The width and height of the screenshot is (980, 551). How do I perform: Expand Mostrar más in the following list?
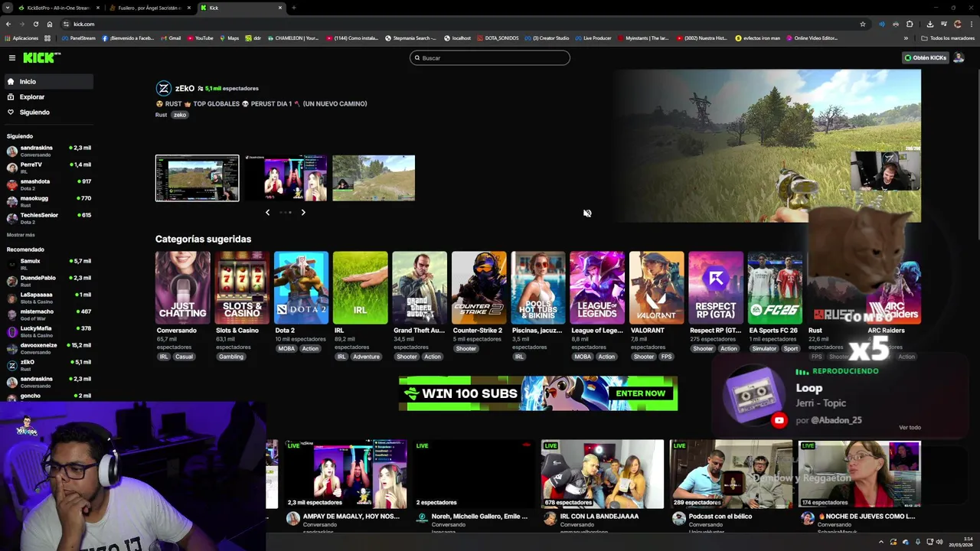[x=21, y=235]
